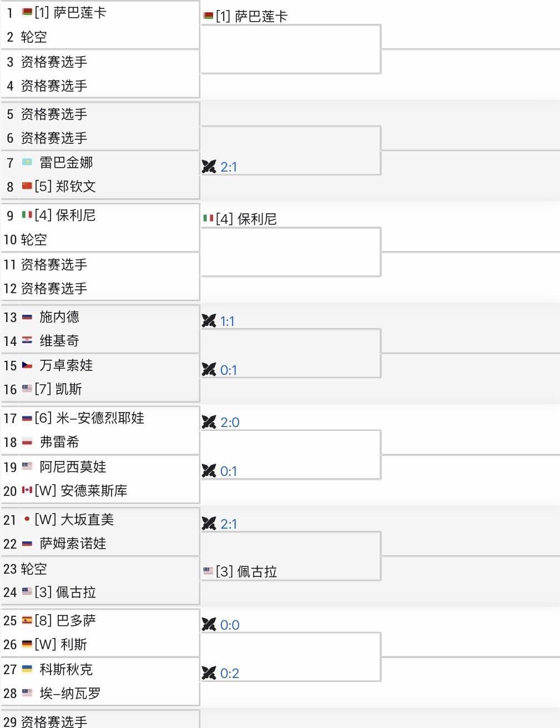Click the crossed-rackets icon beside score 0:2

209,673
